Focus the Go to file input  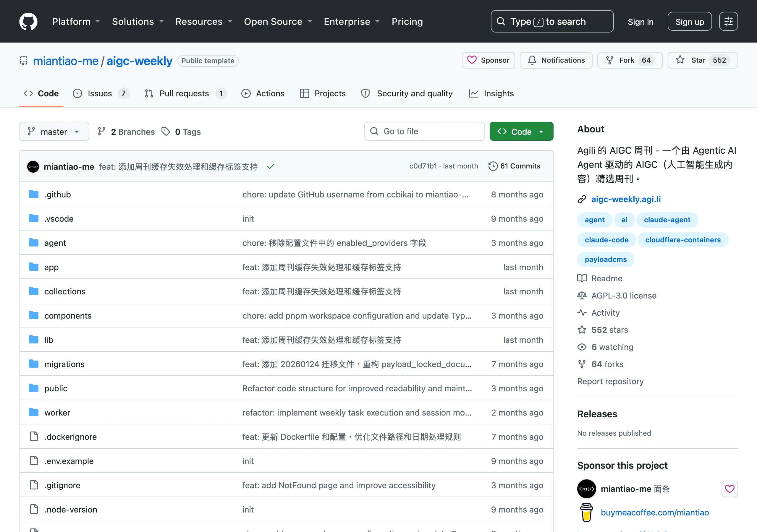[x=424, y=132]
